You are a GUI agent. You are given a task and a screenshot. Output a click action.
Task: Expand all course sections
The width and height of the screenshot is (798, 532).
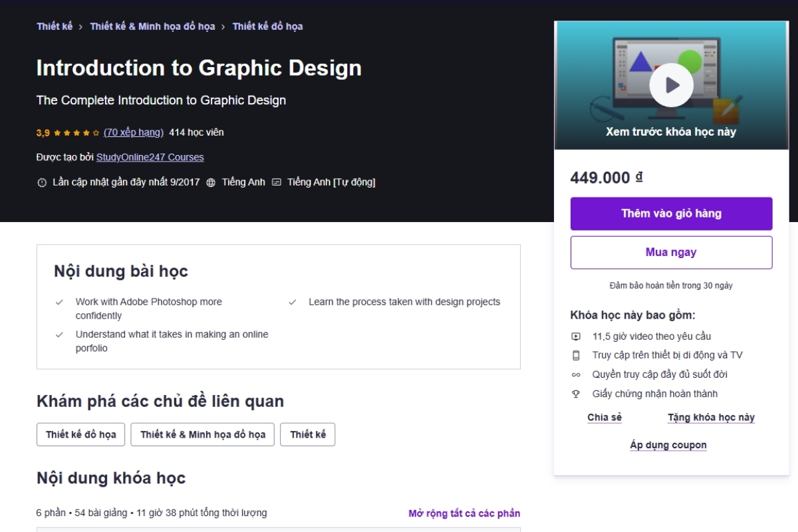(x=463, y=513)
